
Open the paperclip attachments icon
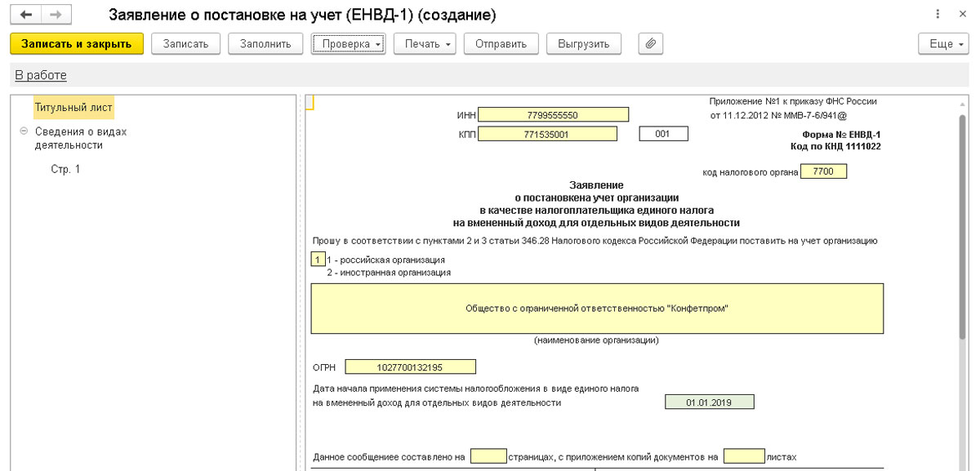(650, 43)
